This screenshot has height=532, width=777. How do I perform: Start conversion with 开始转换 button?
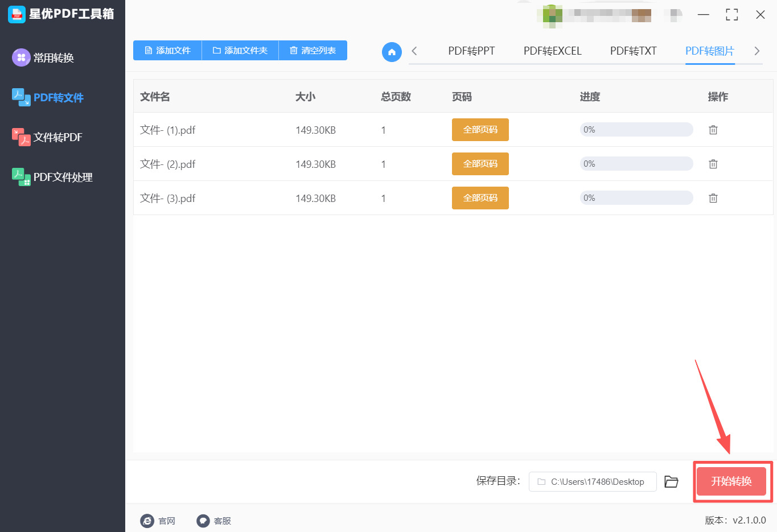(x=731, y=481)
